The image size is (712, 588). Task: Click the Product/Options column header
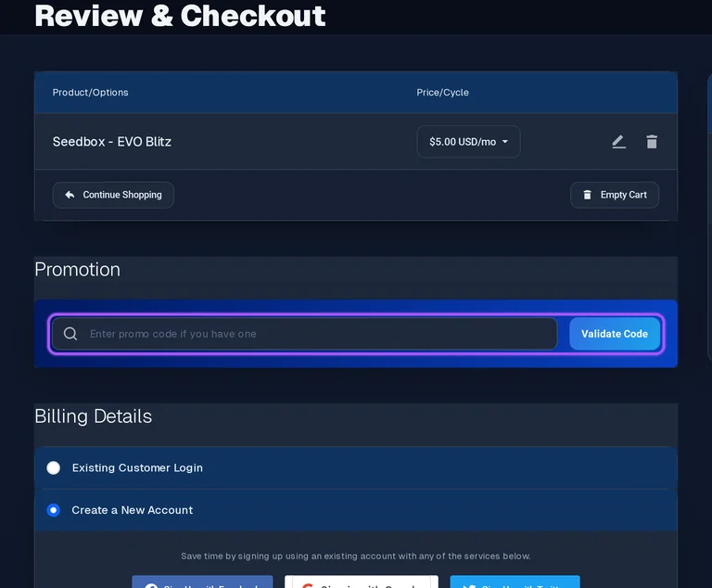point(90,92)
